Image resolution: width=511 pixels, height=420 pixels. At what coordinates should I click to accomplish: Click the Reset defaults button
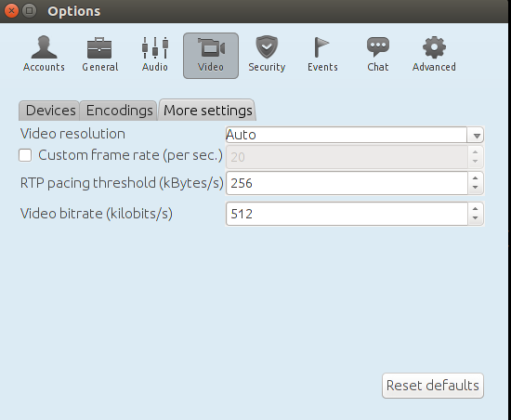(x=433, y=386)
